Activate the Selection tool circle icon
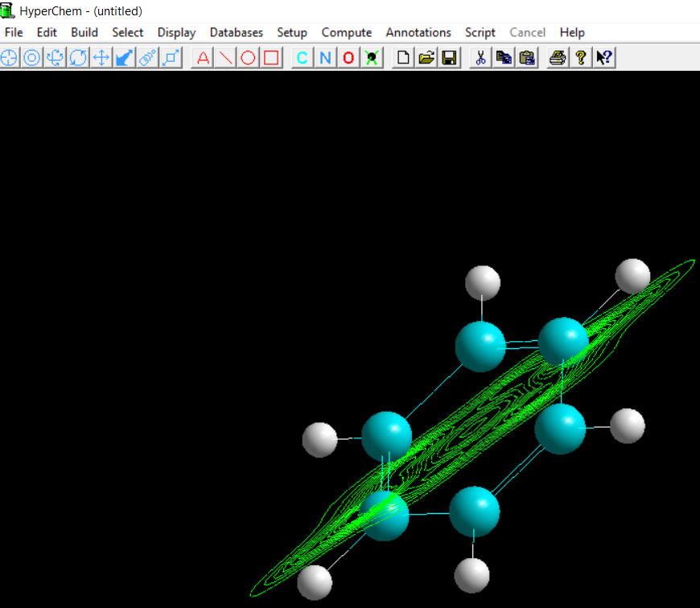Screen dimensions: 700x608 point(31,58)
